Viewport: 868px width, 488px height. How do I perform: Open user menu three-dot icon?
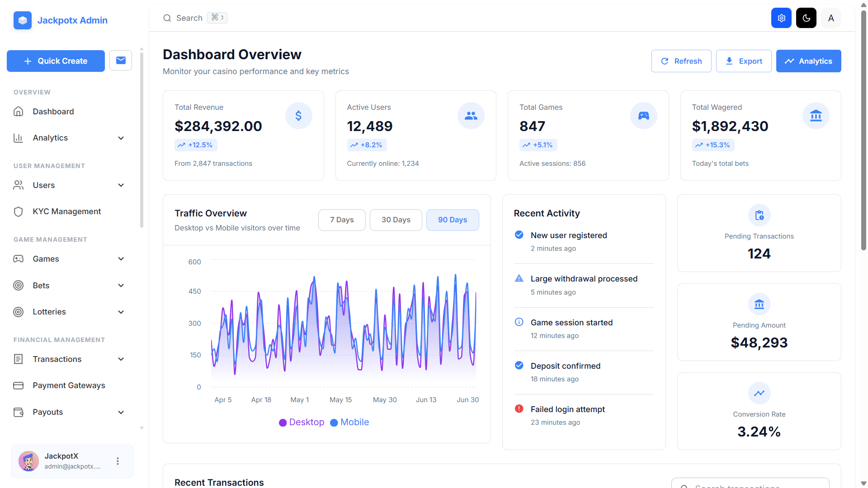(x=118, y=461)
